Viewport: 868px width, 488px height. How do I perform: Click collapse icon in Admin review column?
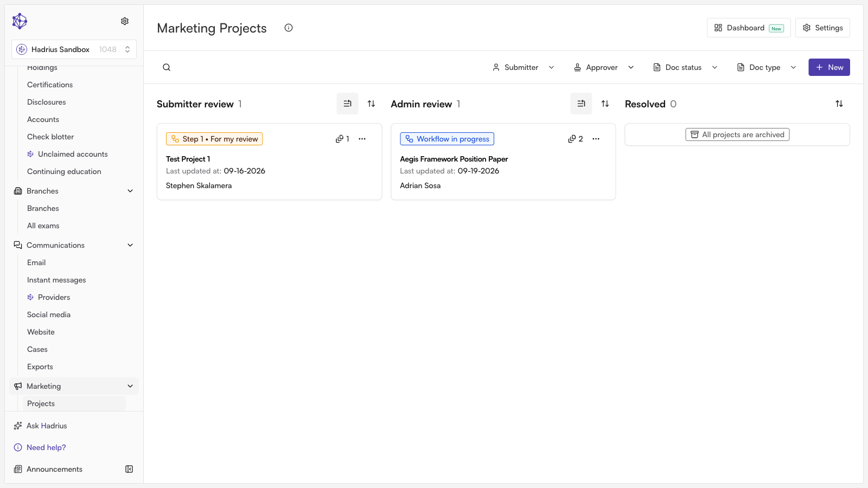tap(581, 104)
